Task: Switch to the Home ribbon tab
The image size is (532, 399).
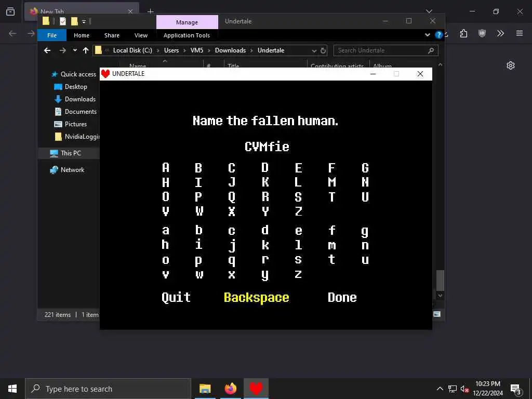Action: pyautogui.click(x=82, y=35)
